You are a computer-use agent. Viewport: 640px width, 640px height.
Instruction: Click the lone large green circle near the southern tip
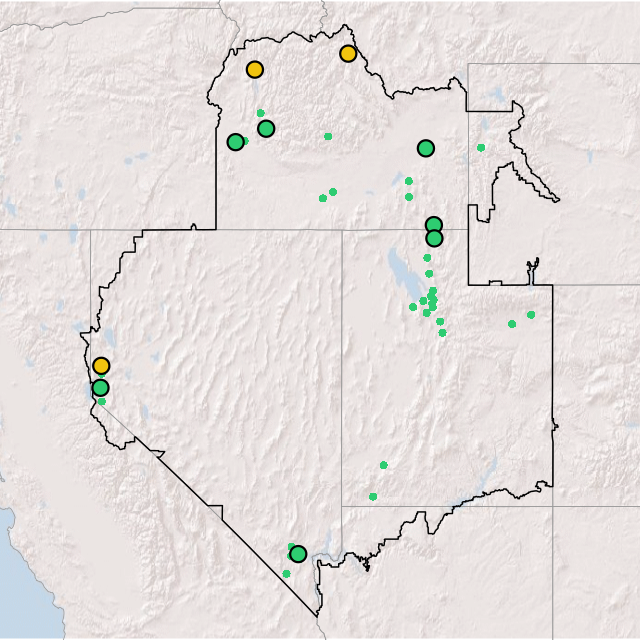click(x=298, y=554)
